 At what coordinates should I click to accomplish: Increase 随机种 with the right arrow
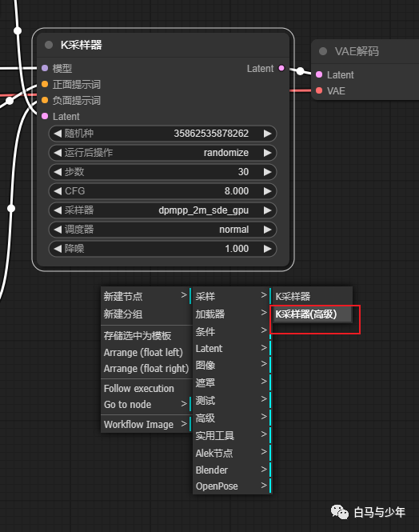pyautogui.click(x=267, y=134)
